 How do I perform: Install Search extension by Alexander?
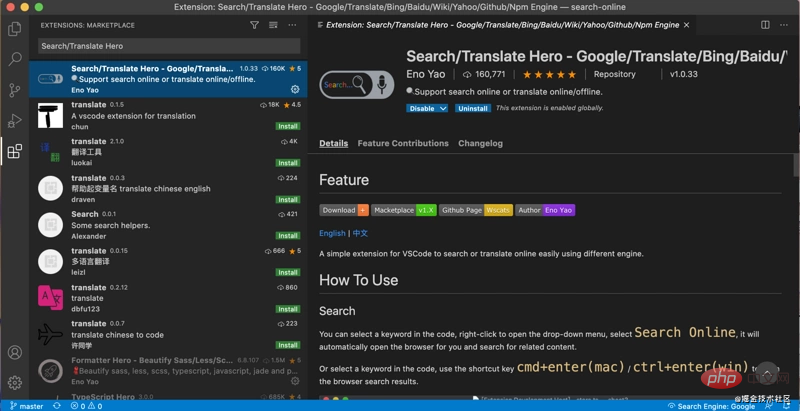tap(288, 236)
